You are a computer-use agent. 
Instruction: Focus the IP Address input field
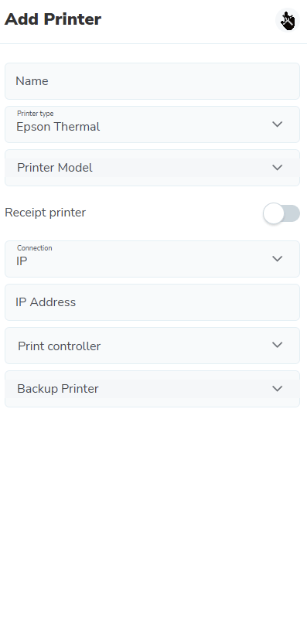click(152, 302)
